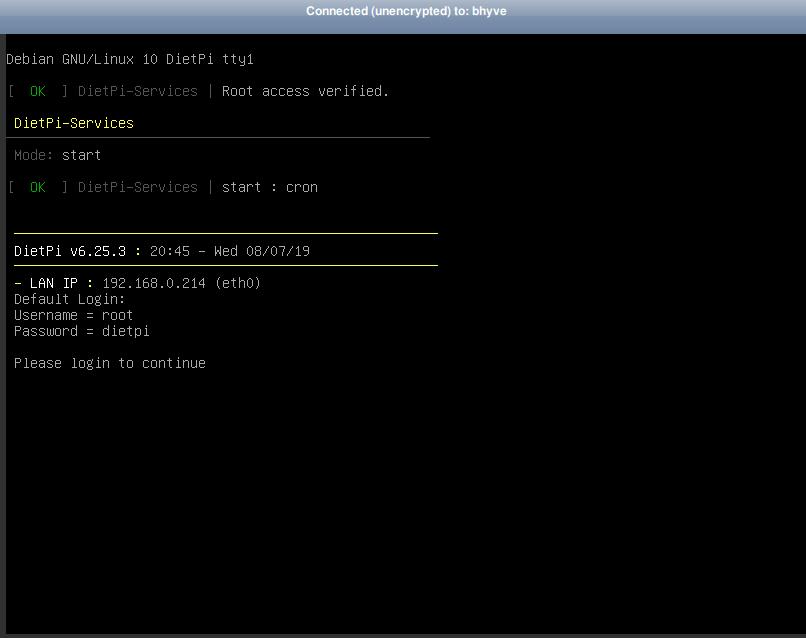
Task: Click the title bar text "Connected (unencrypted) to: bhyve"
Action: click(x=406, y=11)
